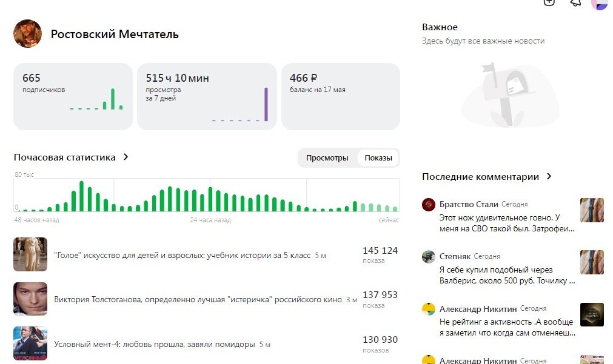
Task: Click Братство Стали commenter avatar
Action: (x=429, y=204)
